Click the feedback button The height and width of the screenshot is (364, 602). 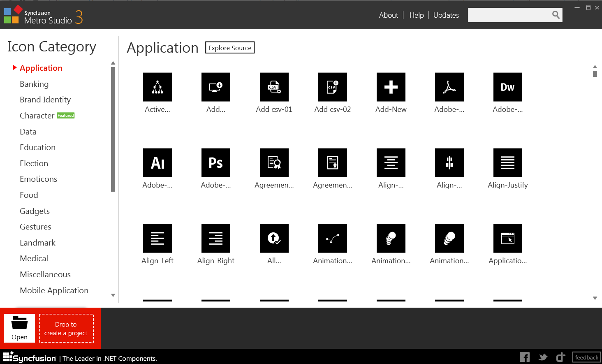click(587, 357)
